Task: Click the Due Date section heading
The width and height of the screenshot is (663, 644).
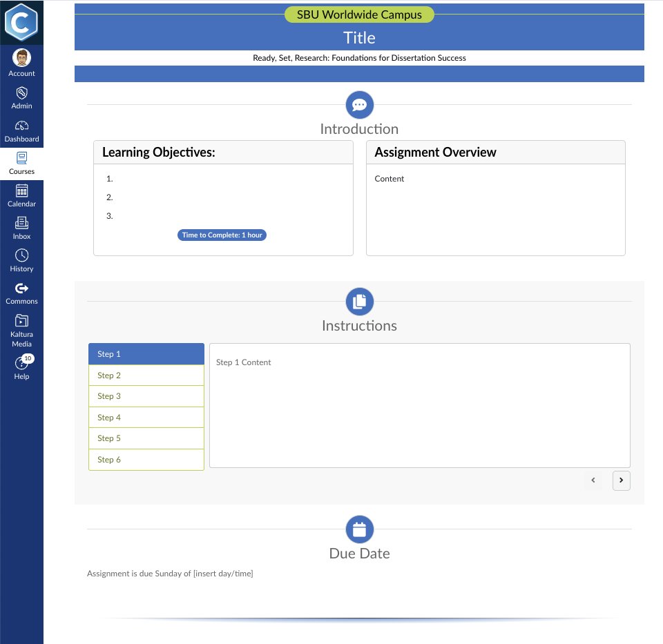Action: click(359, 554)
